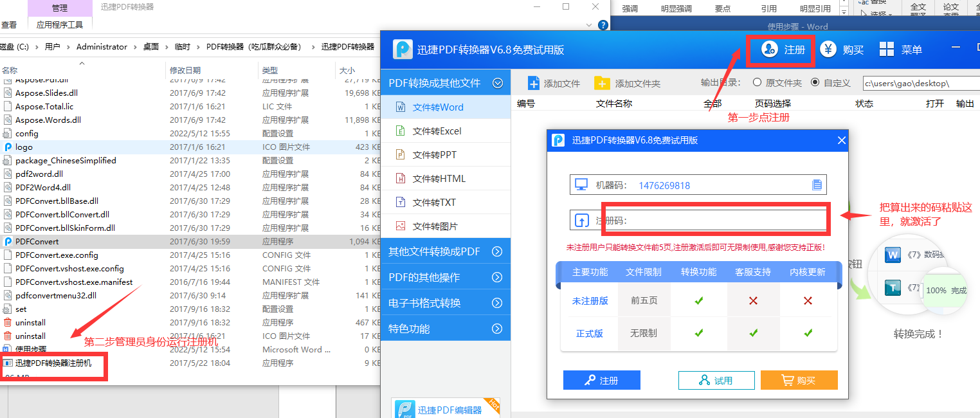Click copy icon beside 机器码 number
This screenshot has height=418, width=980.
click(817, 185)
